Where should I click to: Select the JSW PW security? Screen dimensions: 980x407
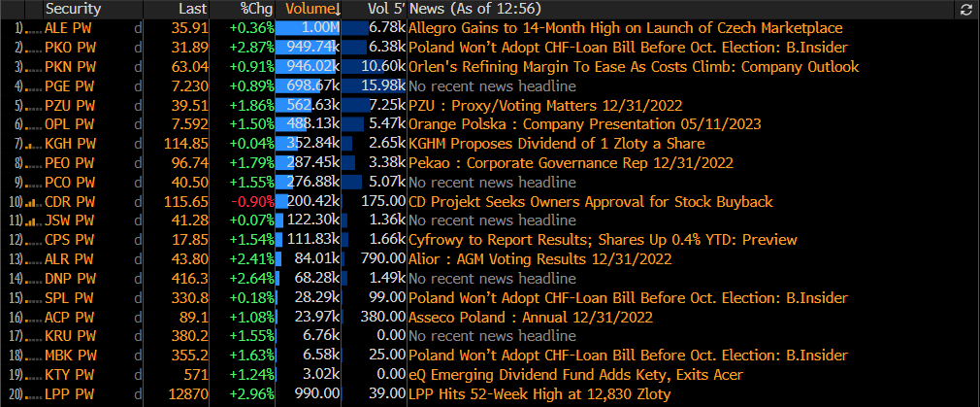pos(71,221)
